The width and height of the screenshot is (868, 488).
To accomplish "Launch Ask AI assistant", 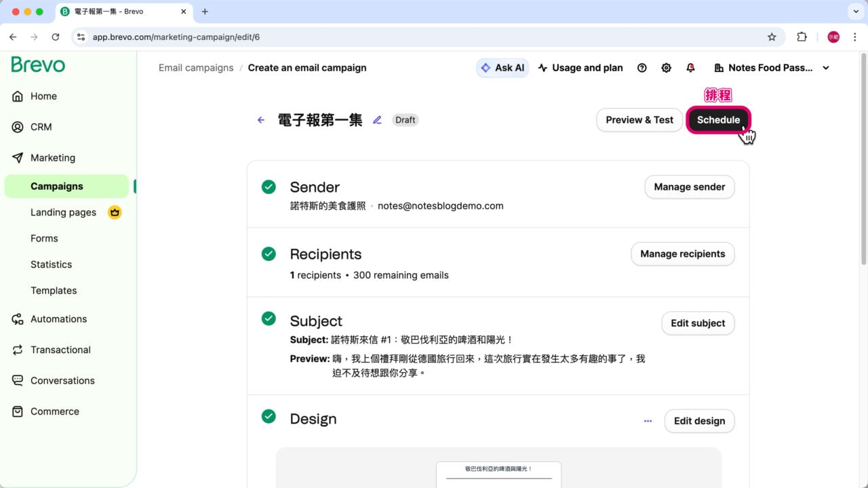I will pos(502,68).
